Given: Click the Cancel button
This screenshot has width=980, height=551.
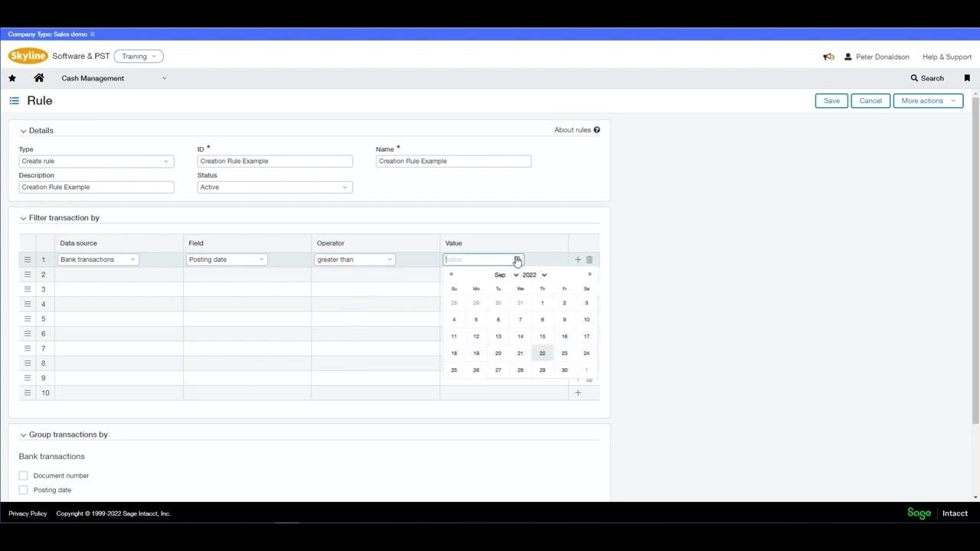Looking at the screenshot, I should [871, 100].
